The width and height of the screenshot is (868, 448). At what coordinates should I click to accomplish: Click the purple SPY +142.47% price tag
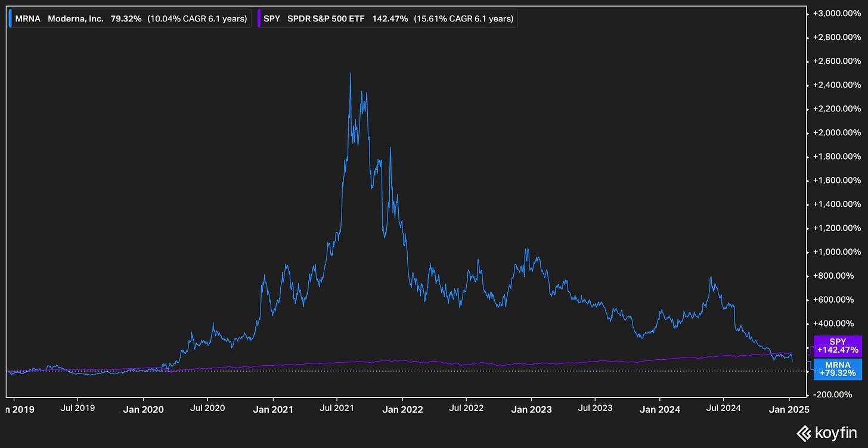[x=838, y=346]
